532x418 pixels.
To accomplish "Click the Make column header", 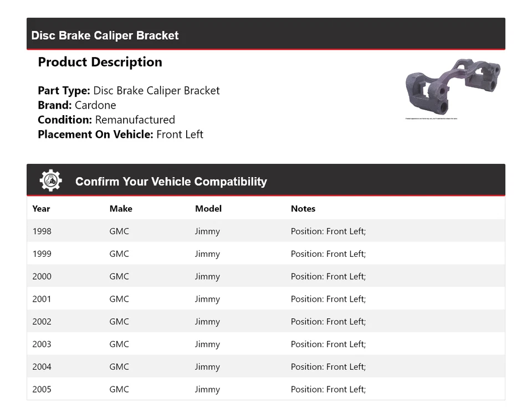I will point(121,209).
